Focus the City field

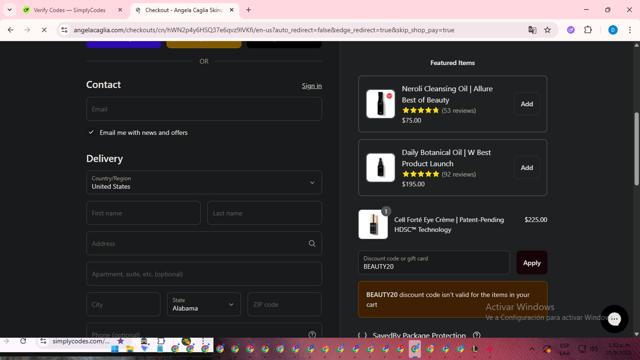pyautogui.click(x=123, y=304)
